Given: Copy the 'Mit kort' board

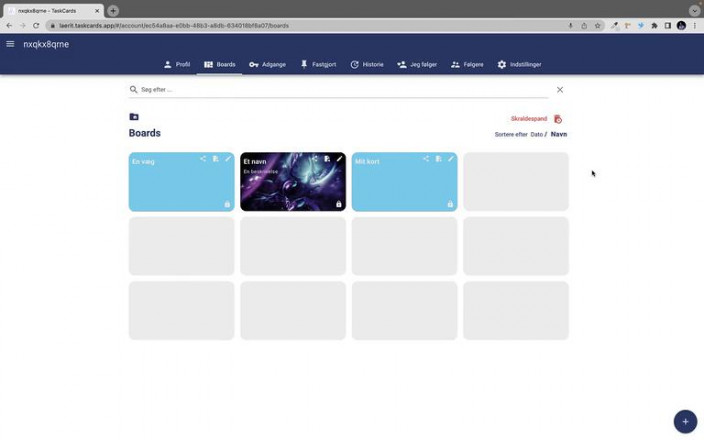Looking at the screenshot, I should coord(438,159).
